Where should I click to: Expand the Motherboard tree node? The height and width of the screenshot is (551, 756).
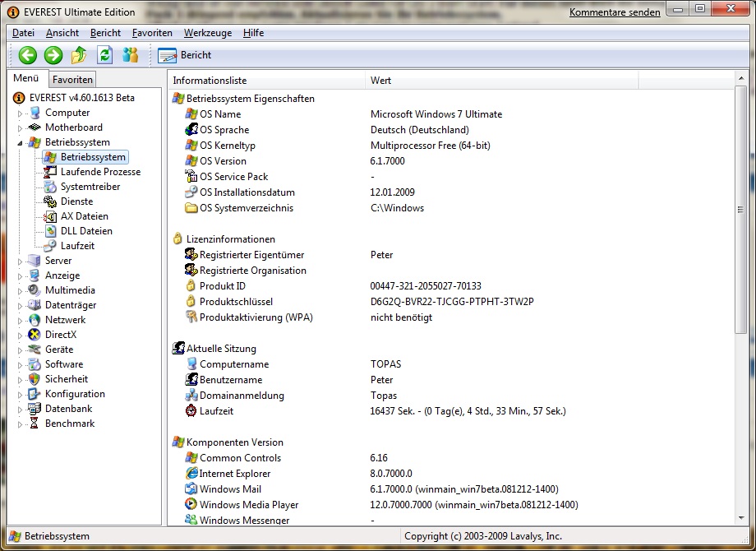20,128
